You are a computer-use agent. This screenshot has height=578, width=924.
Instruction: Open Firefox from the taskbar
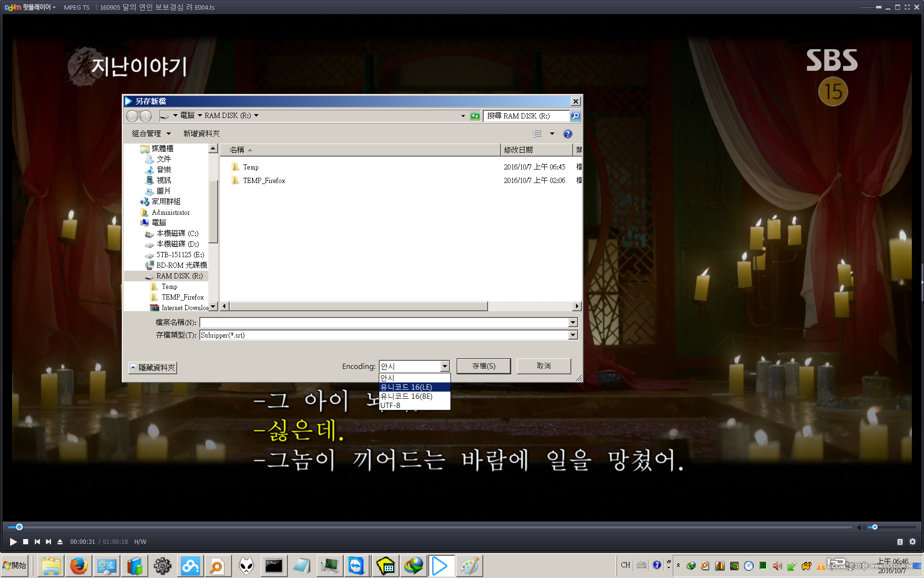click(x=78, y=566)
